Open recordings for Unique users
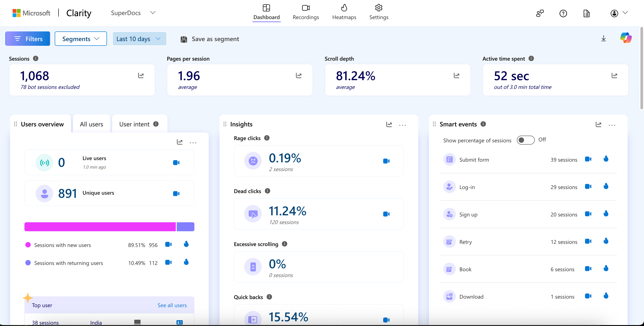 point(176,194)
